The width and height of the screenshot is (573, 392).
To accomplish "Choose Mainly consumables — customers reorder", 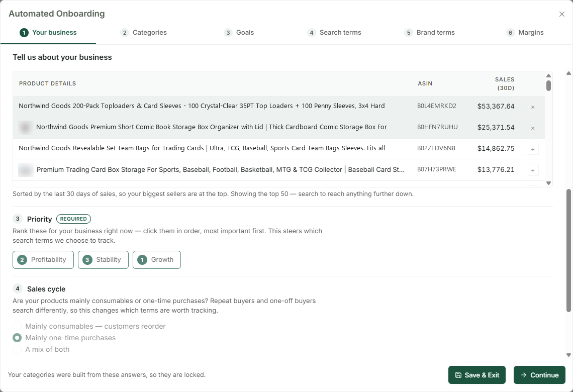I will pos(89,326).
